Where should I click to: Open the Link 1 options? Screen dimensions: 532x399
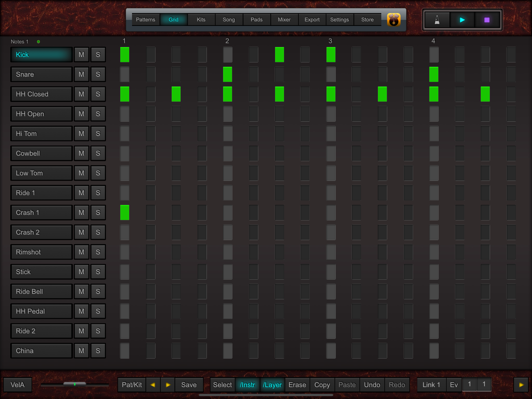(x=431, y=385)
